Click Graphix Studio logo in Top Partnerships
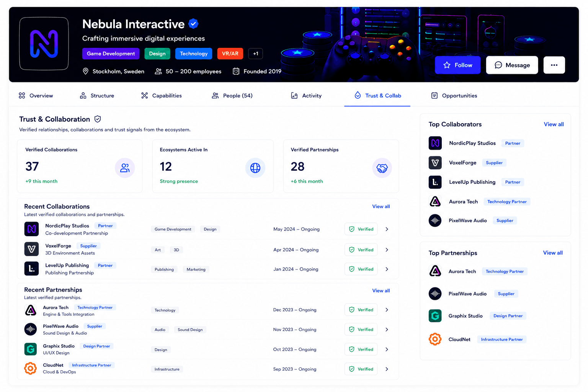Screen dimensions: 588x392 [435, 316]
